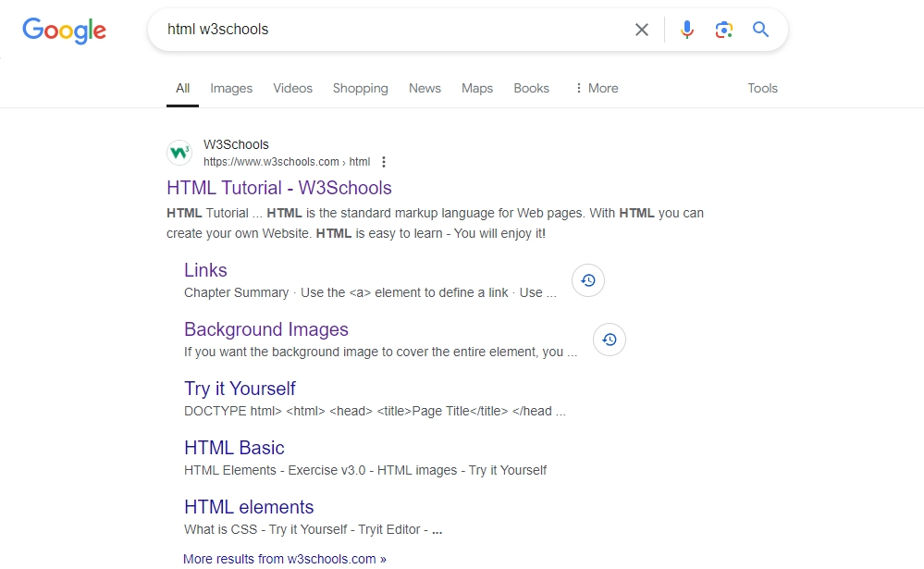Click the 'Chapter Summary' snippet under Links

click(x=370, y=293)
